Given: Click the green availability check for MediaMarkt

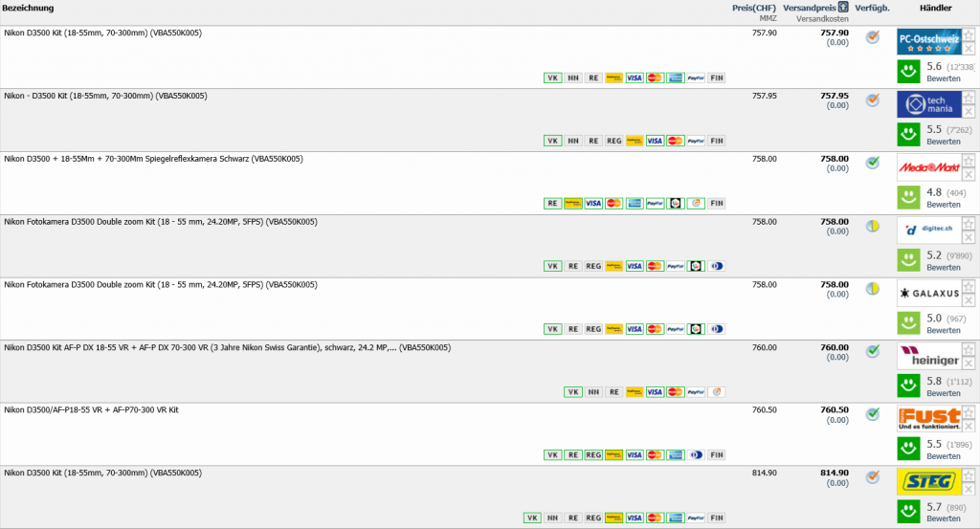Looking at the screenshot, I should coord(873,163).
